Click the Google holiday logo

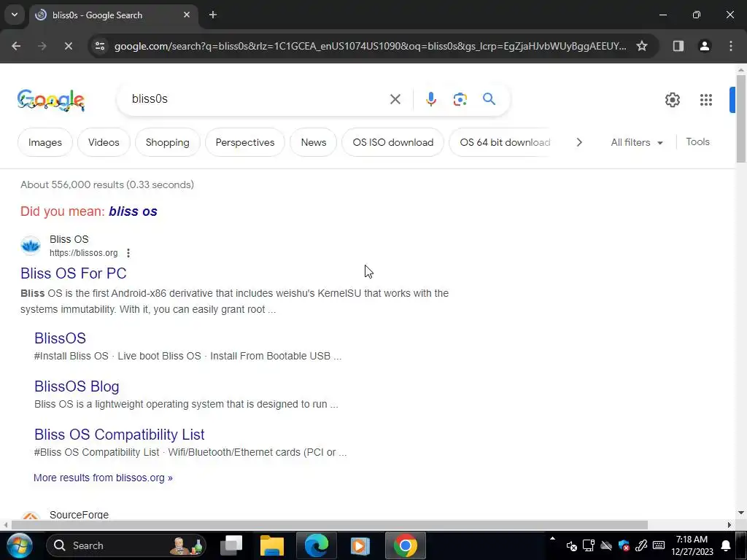[x=51, y=99]
